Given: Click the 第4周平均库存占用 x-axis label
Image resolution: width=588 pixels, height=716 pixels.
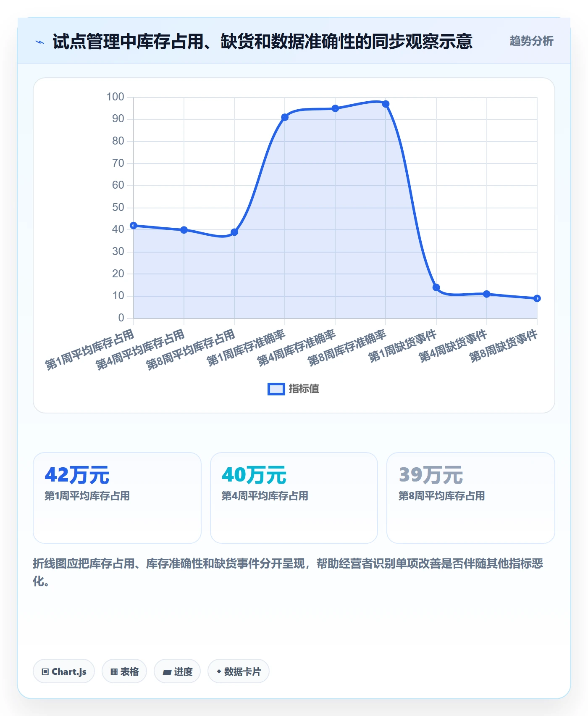Looking at the screenshot, I should pos(140,350).
